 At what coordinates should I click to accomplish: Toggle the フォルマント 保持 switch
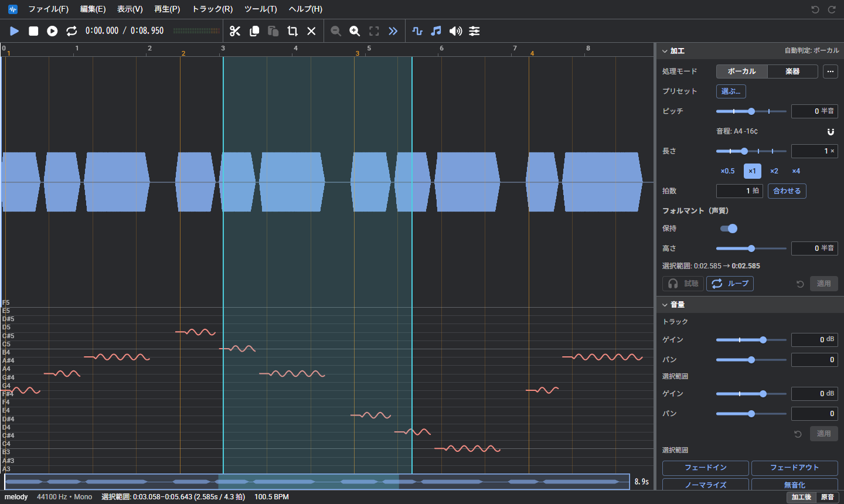pyautogui.click(x=729, y=229)
